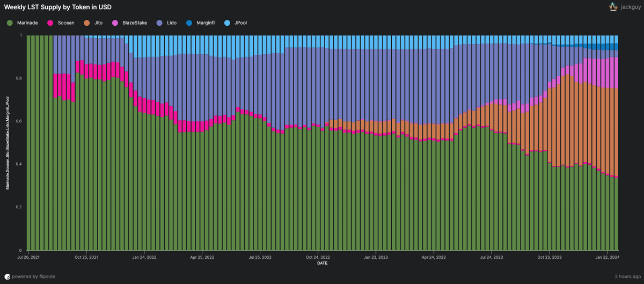Click the 0.4 y-axis tick label
This screenshot has height=284, width=644.
(19, 164)
